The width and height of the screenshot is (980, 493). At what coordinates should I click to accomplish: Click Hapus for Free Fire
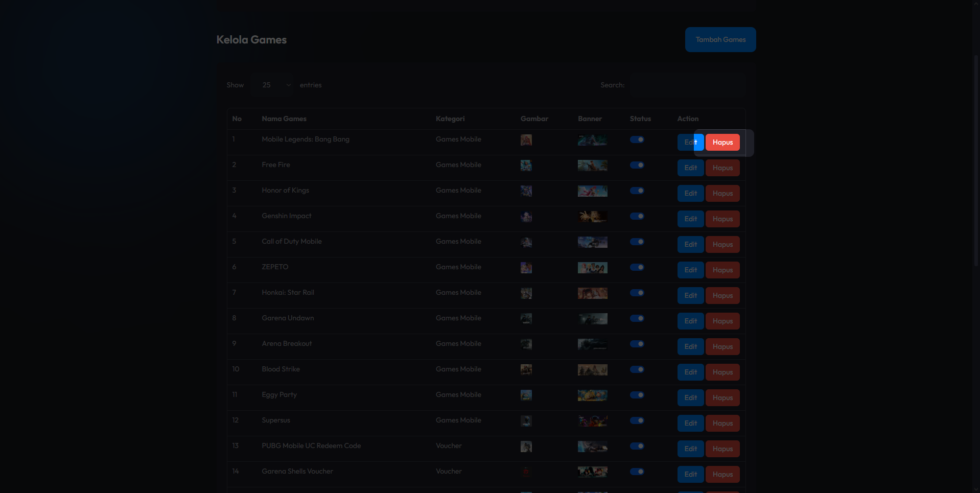[722, 168]
